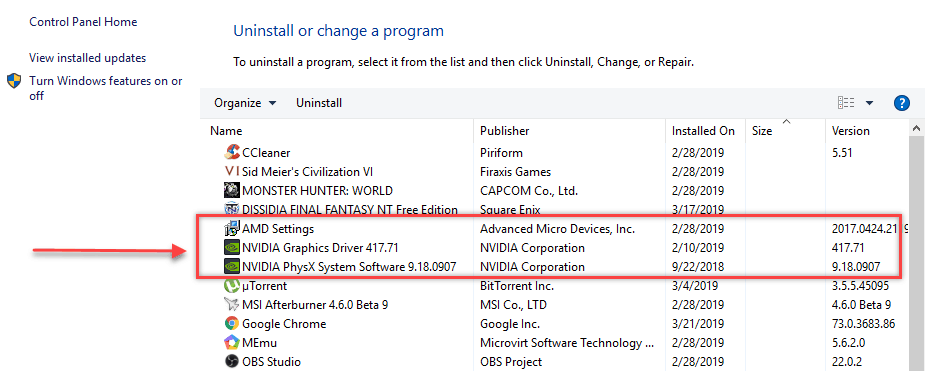
Task: Click the Google Chrome icon
Action: click(232, 323)
